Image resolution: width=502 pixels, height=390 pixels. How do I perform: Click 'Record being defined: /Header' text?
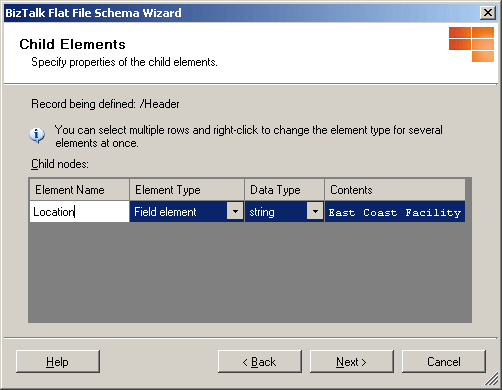(105, 104)
